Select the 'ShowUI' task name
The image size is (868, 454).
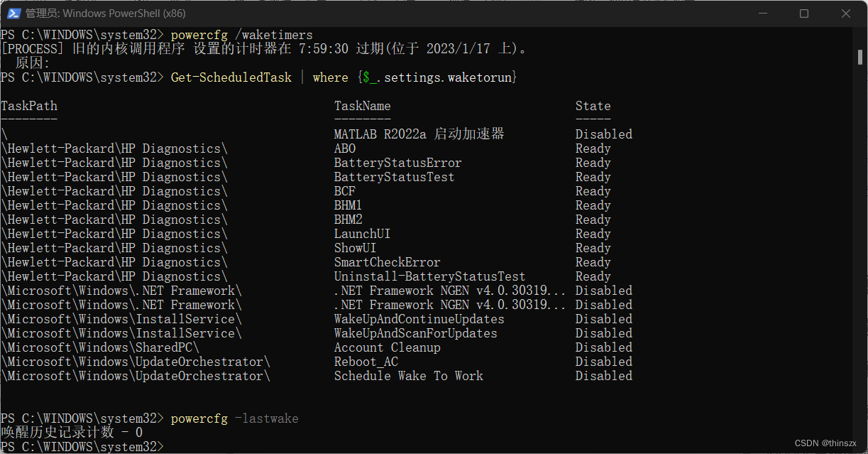(x=356, y=248)
